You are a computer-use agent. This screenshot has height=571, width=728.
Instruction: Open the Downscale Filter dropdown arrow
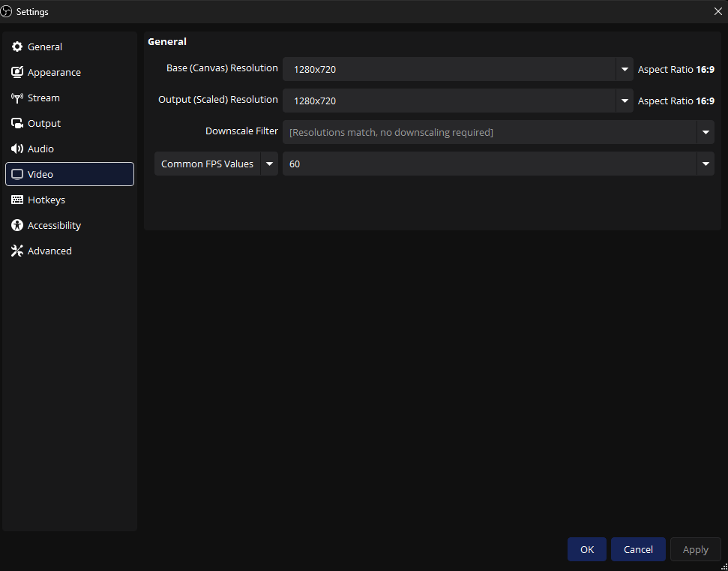pos(706,132)
